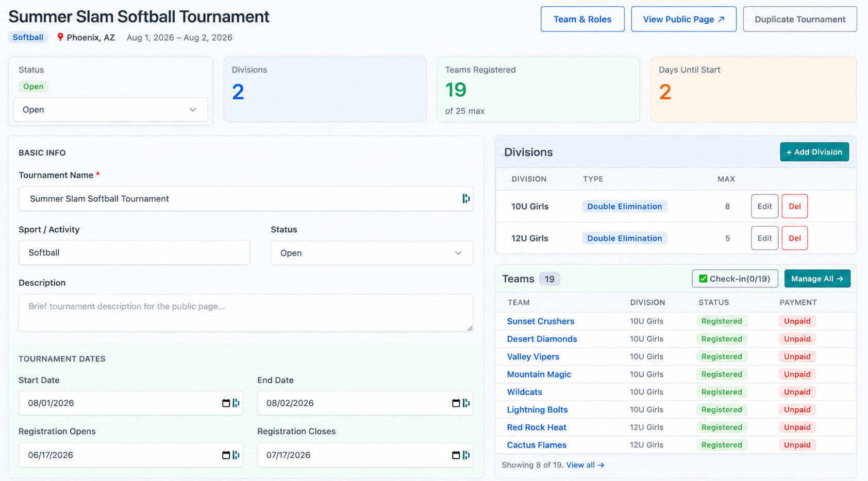Click the location pin icon beside Phoenix, AZ

pos(60,37)
